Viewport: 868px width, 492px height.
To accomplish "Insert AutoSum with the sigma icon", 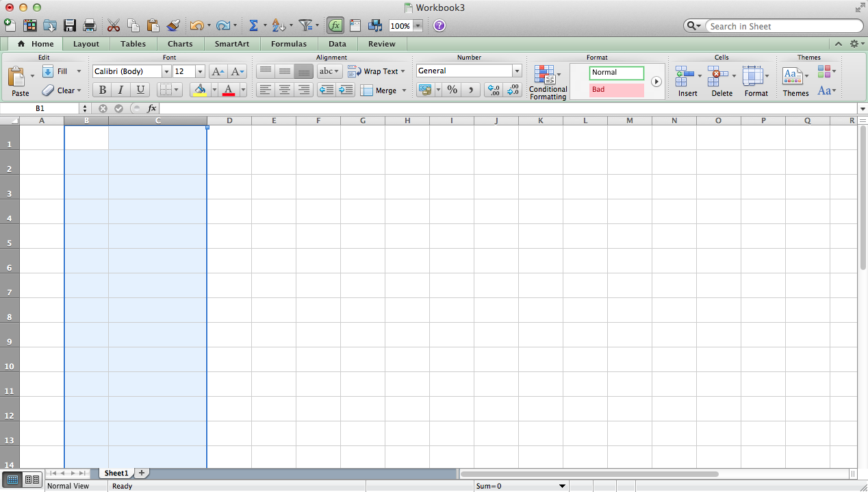I will coord(253,25).
